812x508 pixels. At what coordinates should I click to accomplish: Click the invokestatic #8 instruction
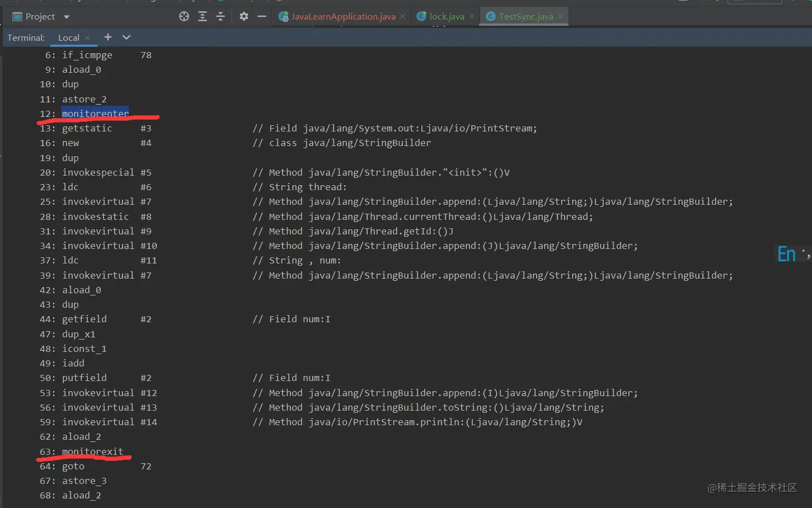106,217
